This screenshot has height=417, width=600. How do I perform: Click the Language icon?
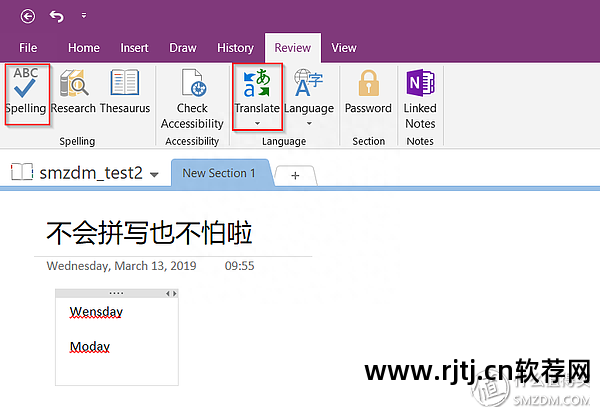pos(309,83)
